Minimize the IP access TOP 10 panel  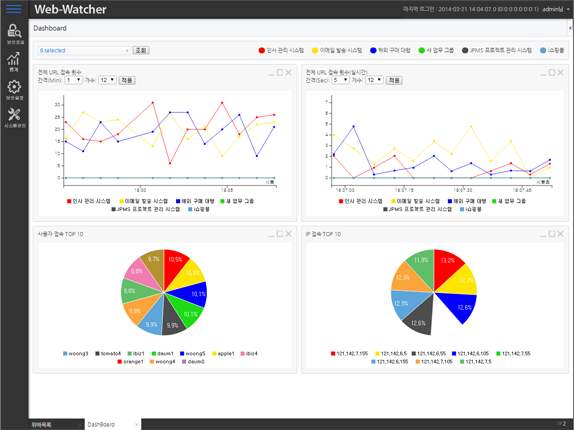point(543,235)
